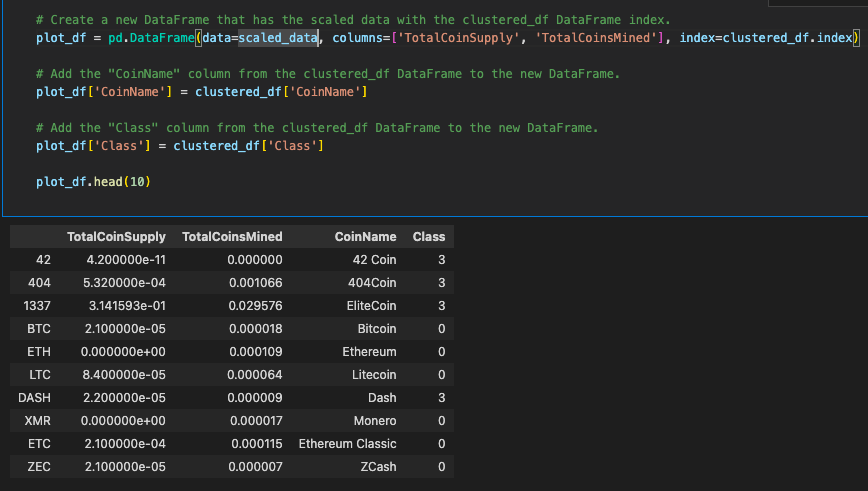Select the row index 'ZEC'
Screen dimensions: 868x491
39,467
